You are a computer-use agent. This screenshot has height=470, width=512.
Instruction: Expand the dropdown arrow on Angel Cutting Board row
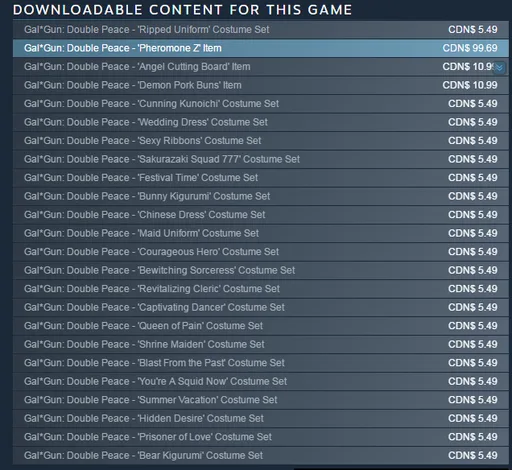coord(499,68)
